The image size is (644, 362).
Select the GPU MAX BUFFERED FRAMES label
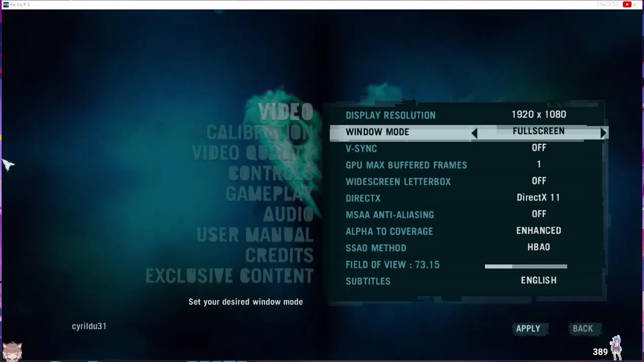[x=406, y=165]
